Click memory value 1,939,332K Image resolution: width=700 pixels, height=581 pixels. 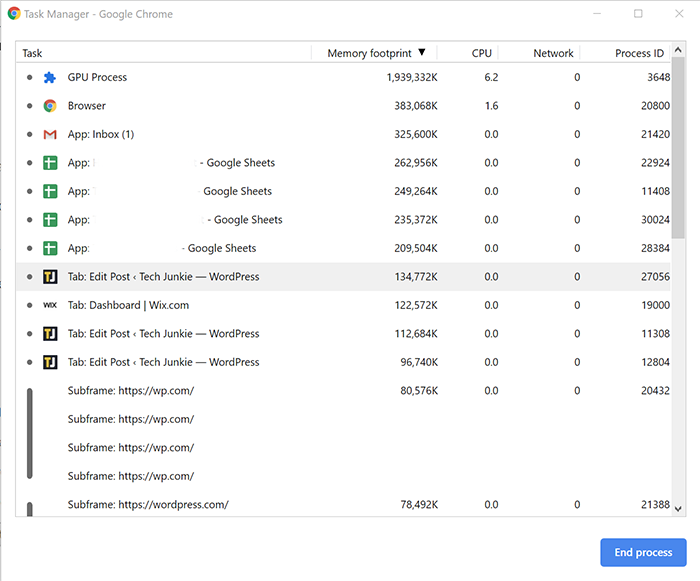pyautogui.click(x=412, y=78)
